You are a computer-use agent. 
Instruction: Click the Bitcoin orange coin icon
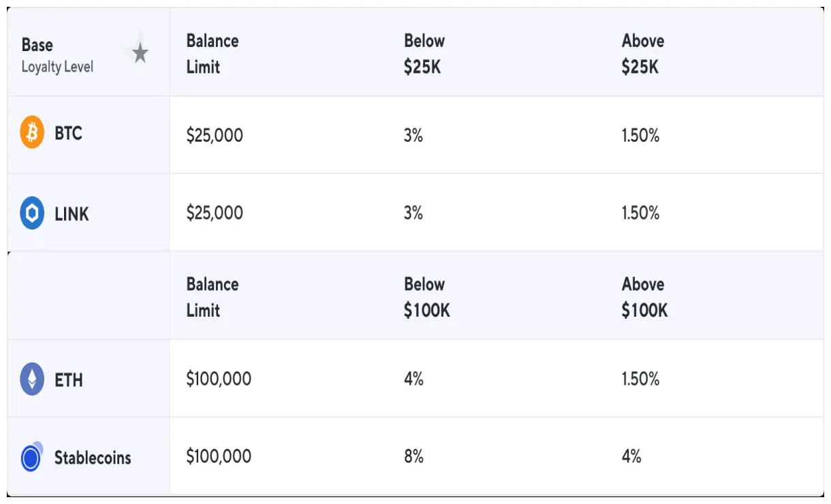coord(32,133)
